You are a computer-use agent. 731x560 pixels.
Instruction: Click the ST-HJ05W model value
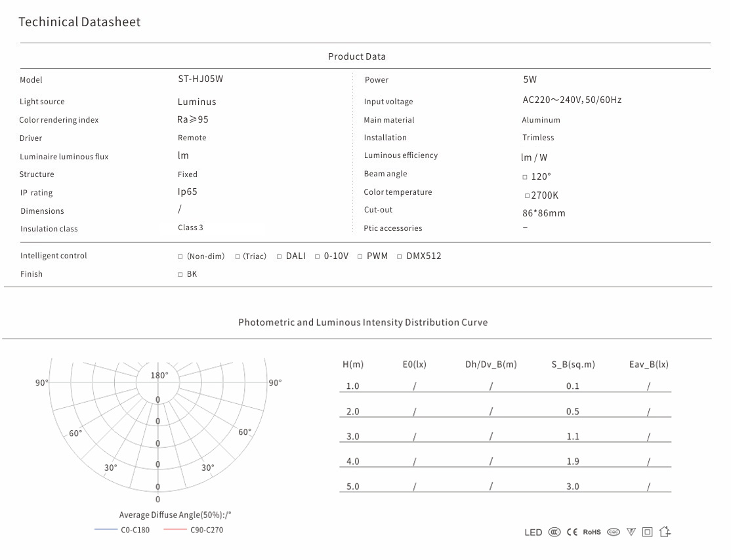200,79
